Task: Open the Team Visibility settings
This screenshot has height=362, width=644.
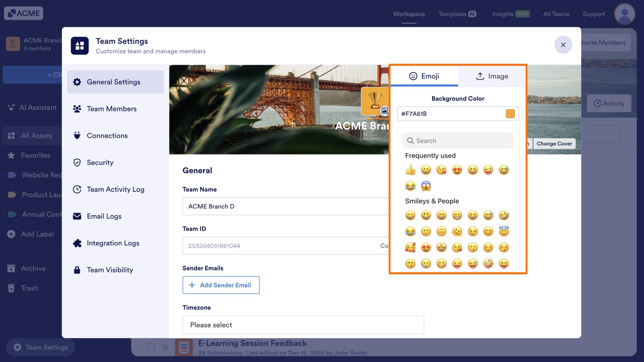Action: 110,270
